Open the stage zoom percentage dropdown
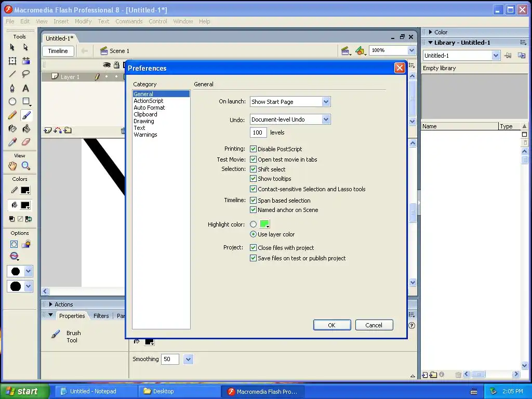Image resolution: width=532 pixels, height=399 pixels. coord(411,50)
